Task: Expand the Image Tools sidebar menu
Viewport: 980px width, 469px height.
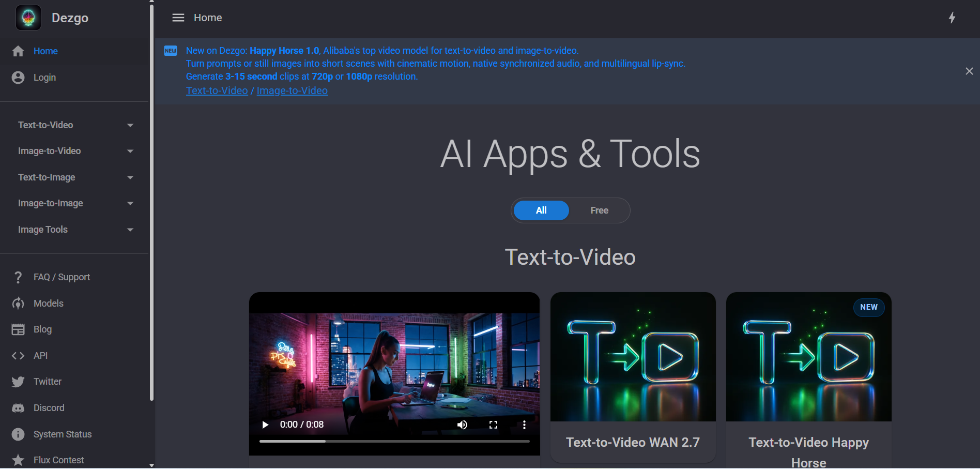Action: coord(75,230)
